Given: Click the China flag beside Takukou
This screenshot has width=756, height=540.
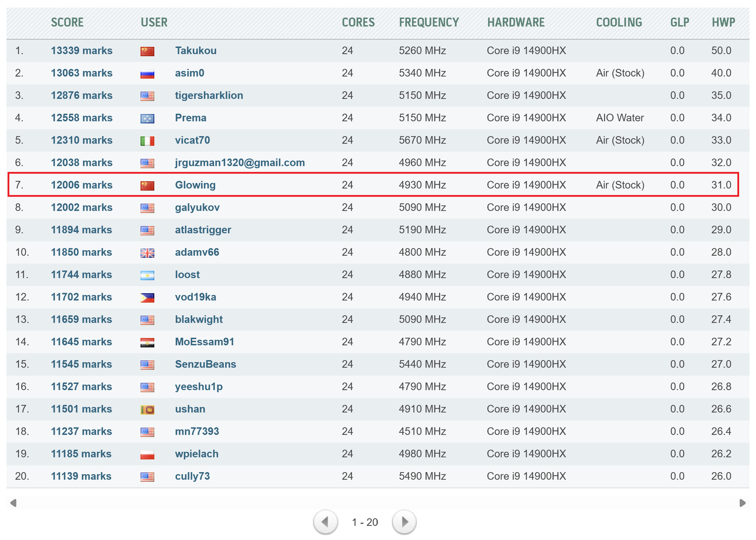Looking at the screenshot, I should 148,51.
